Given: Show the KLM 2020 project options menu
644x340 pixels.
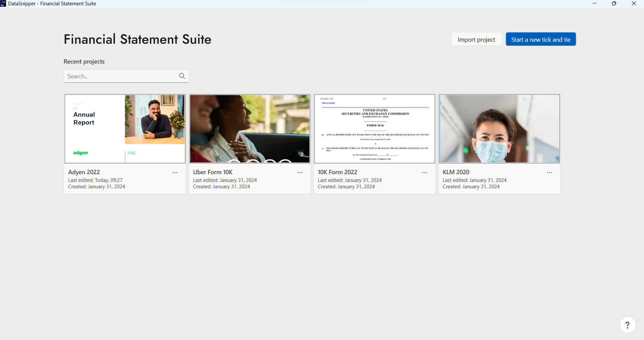Looking at the screenshot, I should 549,173.
